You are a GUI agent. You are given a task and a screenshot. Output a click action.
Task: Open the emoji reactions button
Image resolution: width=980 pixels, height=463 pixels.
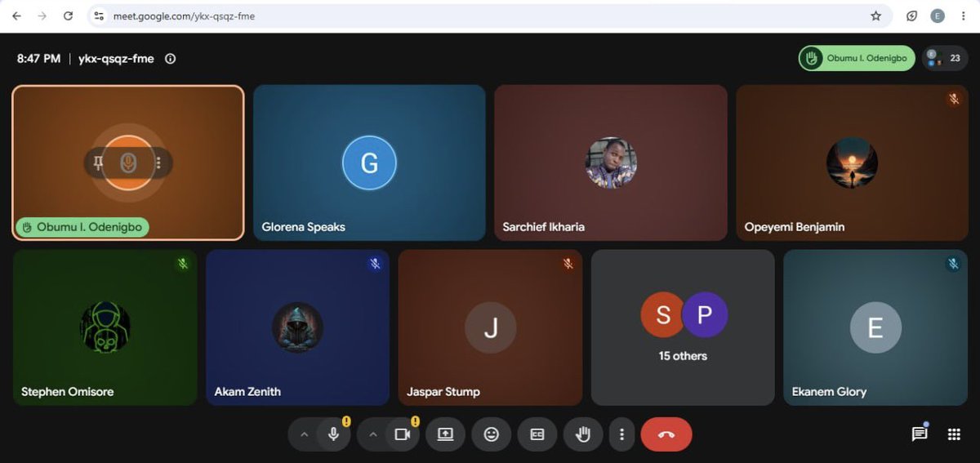pyautogui.click(x=492, y=434)
